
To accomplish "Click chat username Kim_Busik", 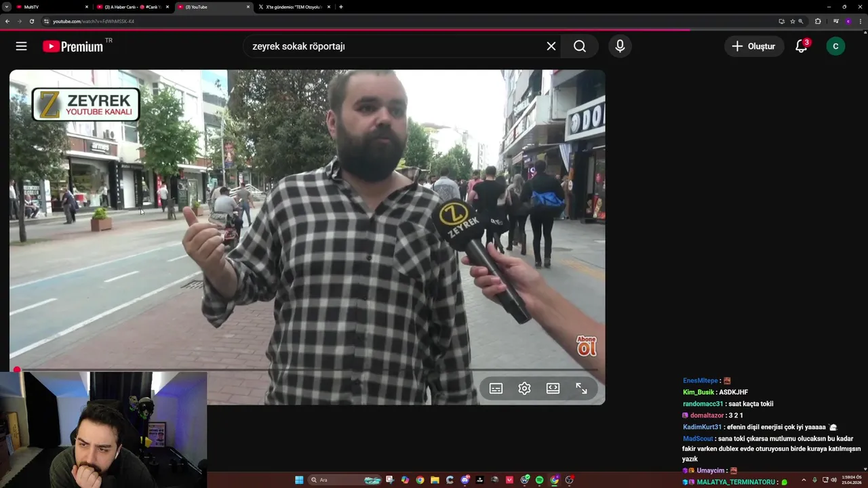I will pyautogui.click(x=698, y=392).
